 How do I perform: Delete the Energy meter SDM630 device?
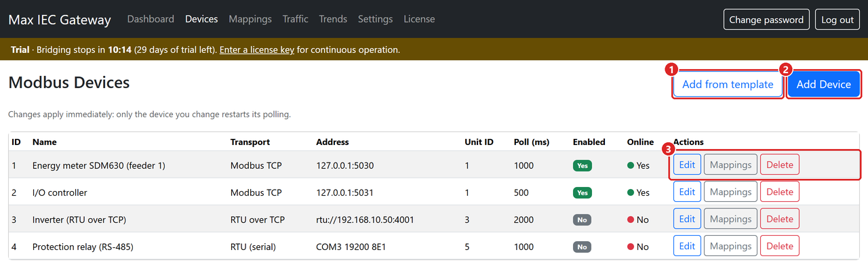[x=780, y=165]
